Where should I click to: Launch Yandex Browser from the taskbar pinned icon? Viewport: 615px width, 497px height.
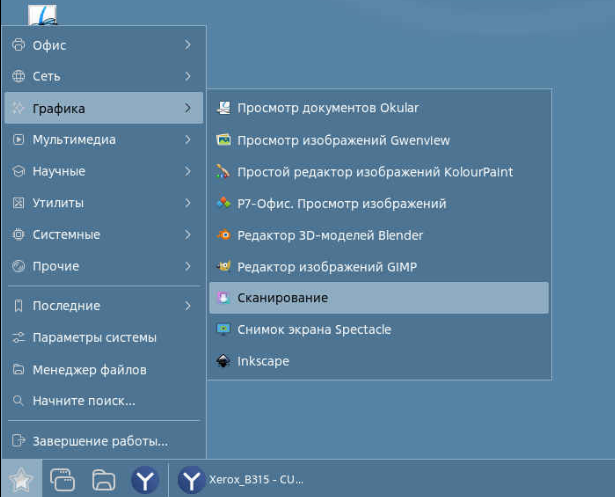(x=145, y=480)
